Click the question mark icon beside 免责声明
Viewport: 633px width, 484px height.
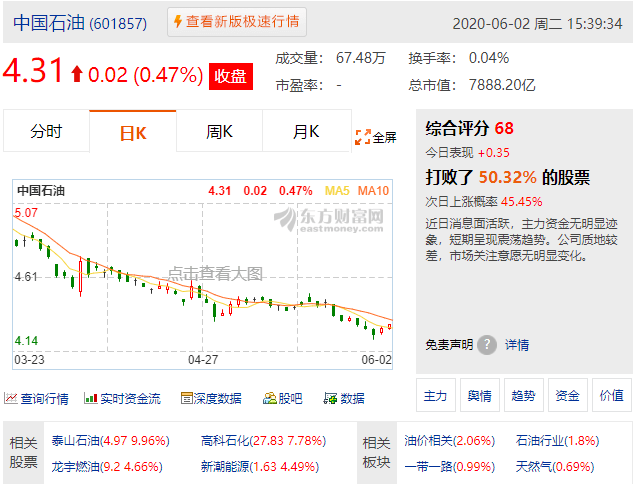coord(487,345)
